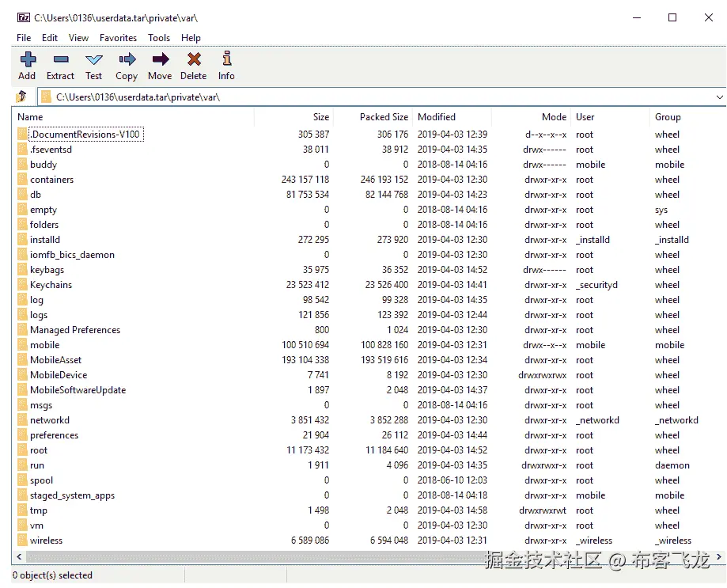Image resolution: width=727 pixels, height=588 pixels.
Task: Select the mobile folder icon
Action: [x=22, y=344]
